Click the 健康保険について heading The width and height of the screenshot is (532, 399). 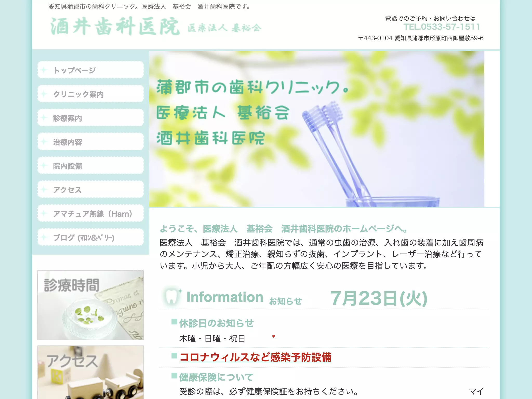pyautogui.click(x=216, y=377)
